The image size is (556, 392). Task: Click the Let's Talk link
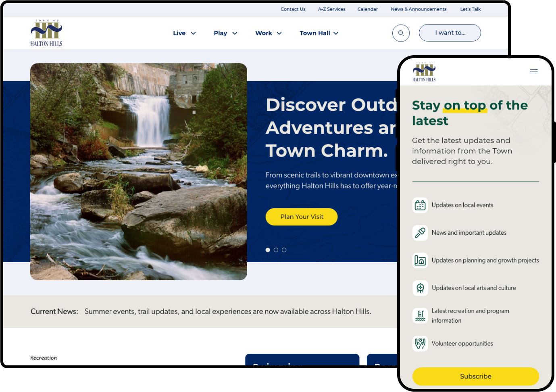(471, 9)
